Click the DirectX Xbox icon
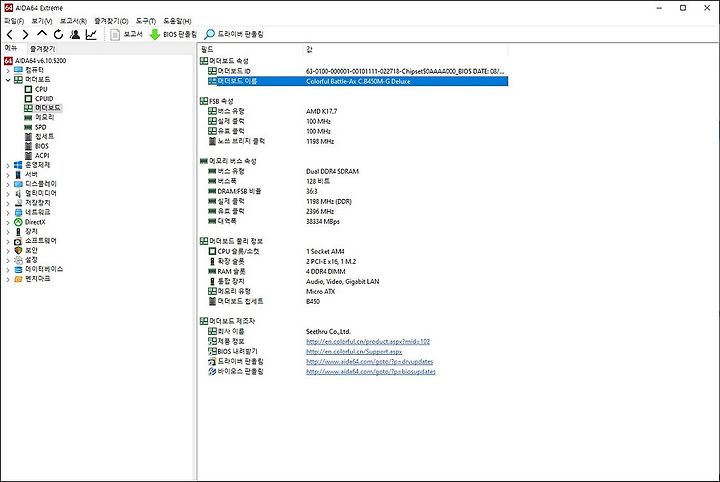720x482 pixels. 18,222
